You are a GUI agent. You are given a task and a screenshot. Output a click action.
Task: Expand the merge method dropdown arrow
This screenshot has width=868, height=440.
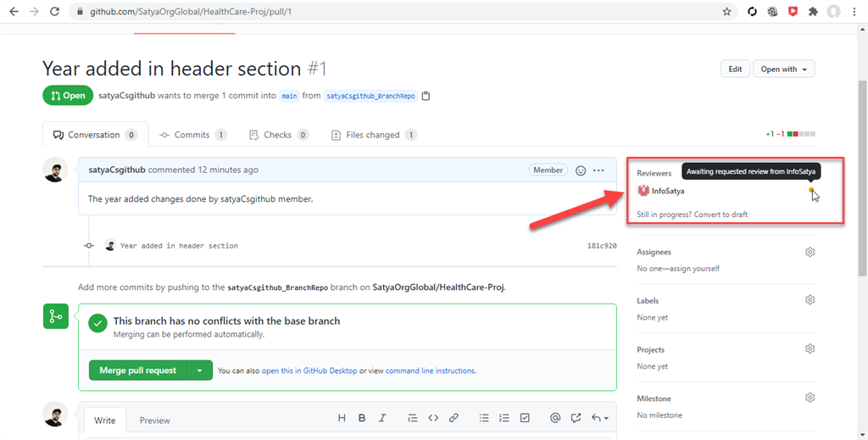click(199, 370)
